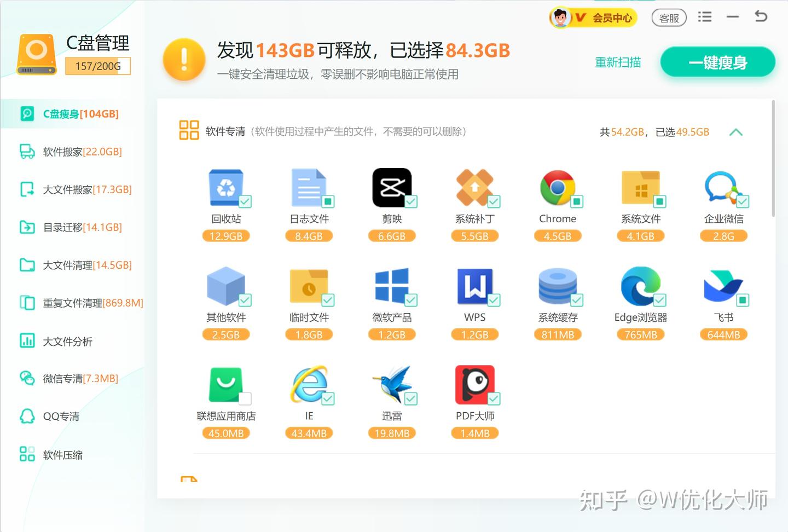Open the Chrome browser icon
The image size is (788, 532).
coord(558,188)
